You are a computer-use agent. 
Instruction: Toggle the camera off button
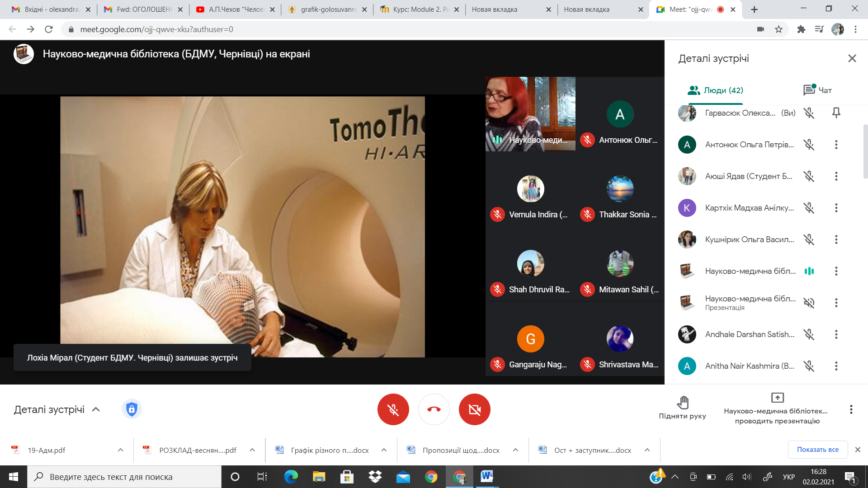[474, 409]
